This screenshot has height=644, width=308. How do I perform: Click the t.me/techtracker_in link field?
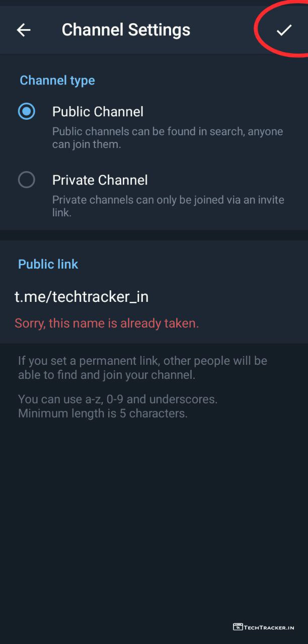tap(82, 297)
